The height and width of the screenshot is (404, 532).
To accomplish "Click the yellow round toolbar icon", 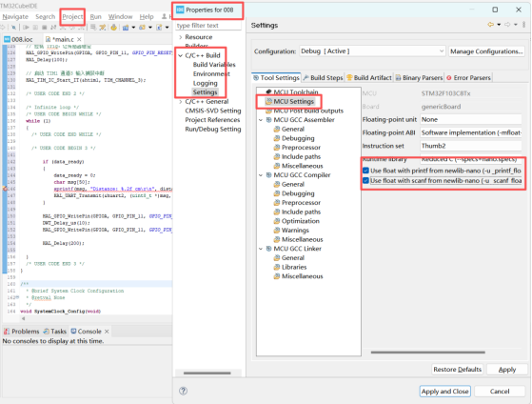I will (113, 28).
